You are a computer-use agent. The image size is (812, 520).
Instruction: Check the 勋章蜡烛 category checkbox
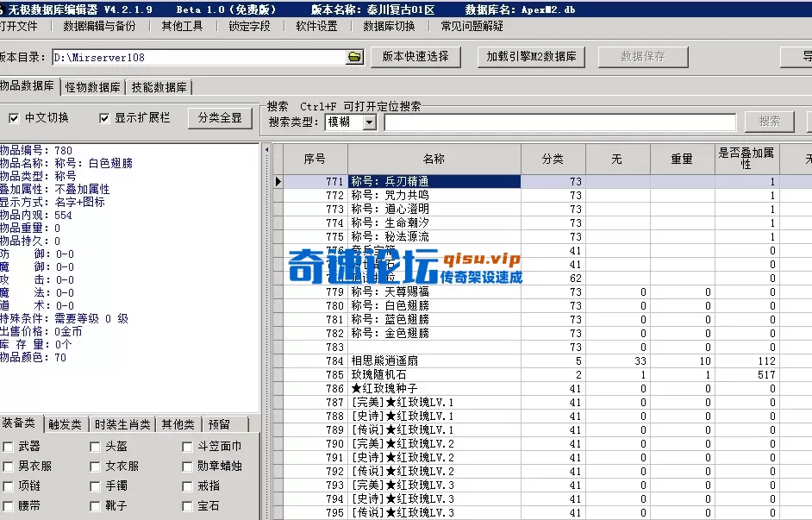coord(187,467)
